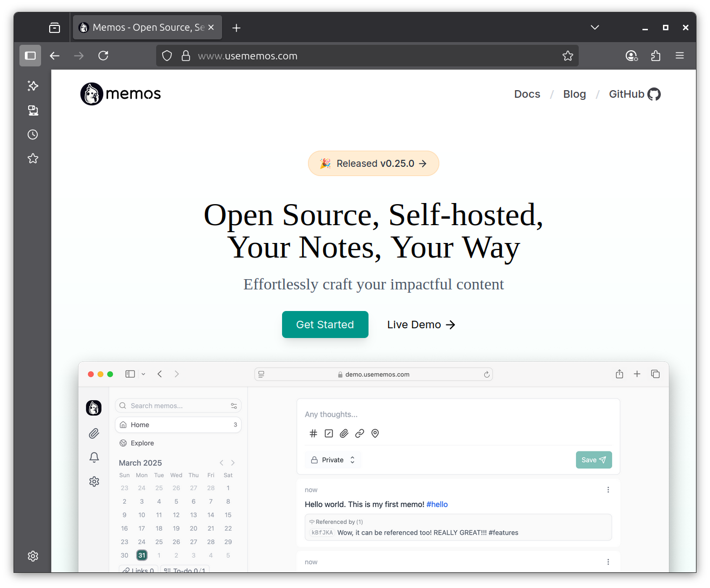Expand the list all tabs chevron
710x588 pixels.
coord(595,28)
